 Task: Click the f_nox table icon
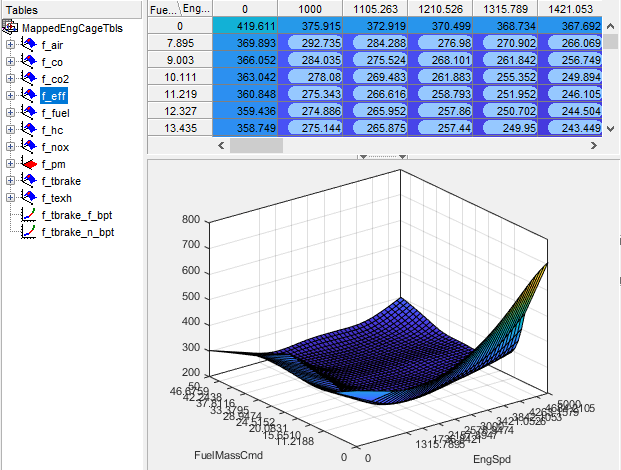coord(29,147)
